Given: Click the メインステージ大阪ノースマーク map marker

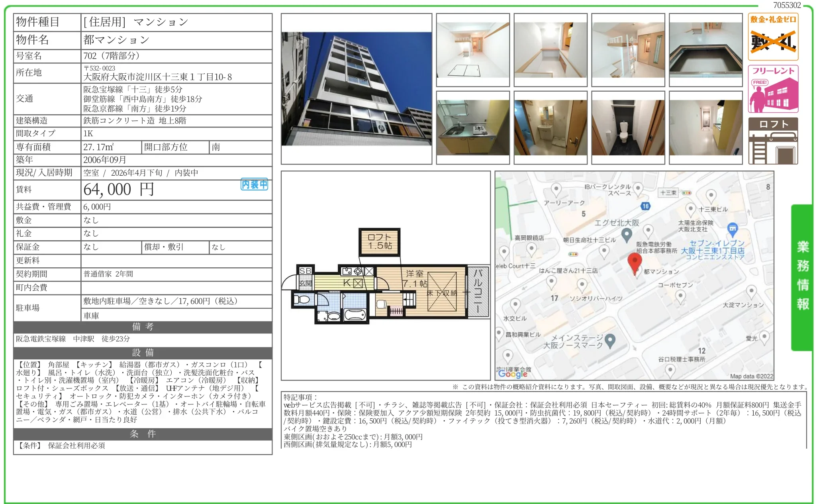Looking at the screenshot, I should tap(610, 340).
